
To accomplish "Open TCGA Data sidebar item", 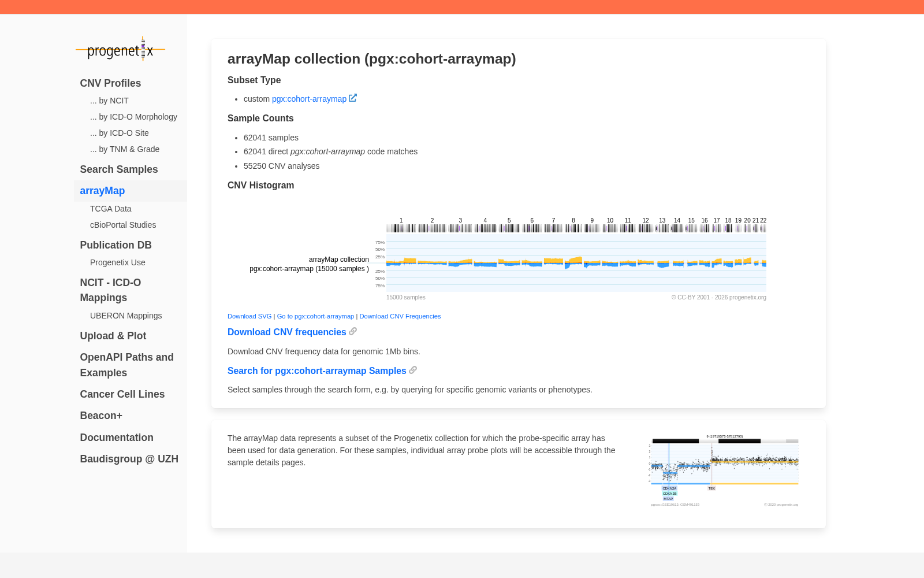I will (110, 209).
